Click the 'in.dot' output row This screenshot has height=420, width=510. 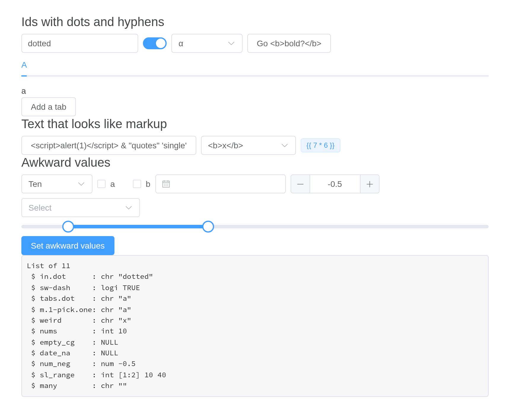coord(92,276)
